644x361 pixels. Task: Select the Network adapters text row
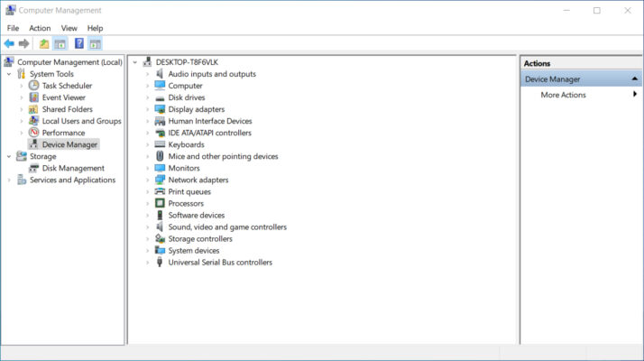pyautogui.click(x=198, y=180)
